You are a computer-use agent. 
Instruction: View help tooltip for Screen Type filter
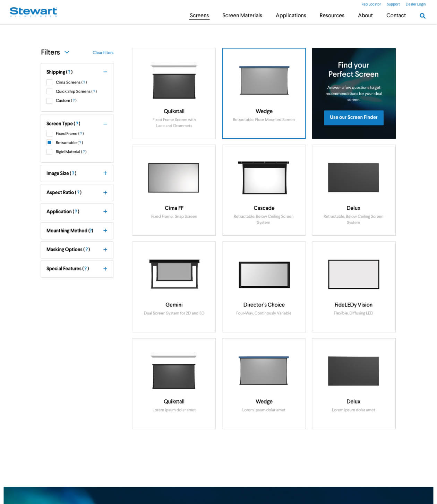tap(77, 124)
